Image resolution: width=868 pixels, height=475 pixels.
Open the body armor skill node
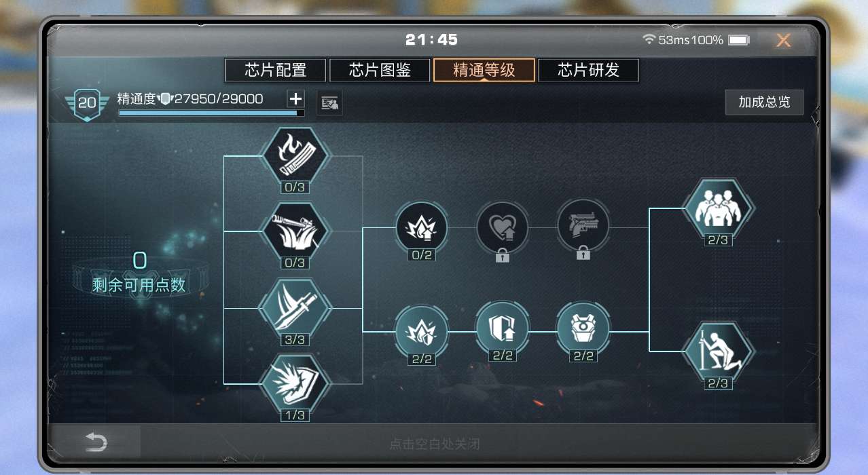pyautogui.click(x=583, y=328)
